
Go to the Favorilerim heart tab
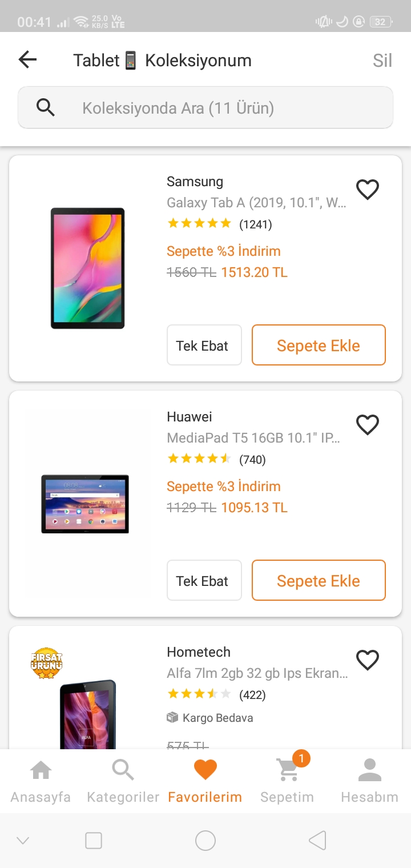[205, 781]
